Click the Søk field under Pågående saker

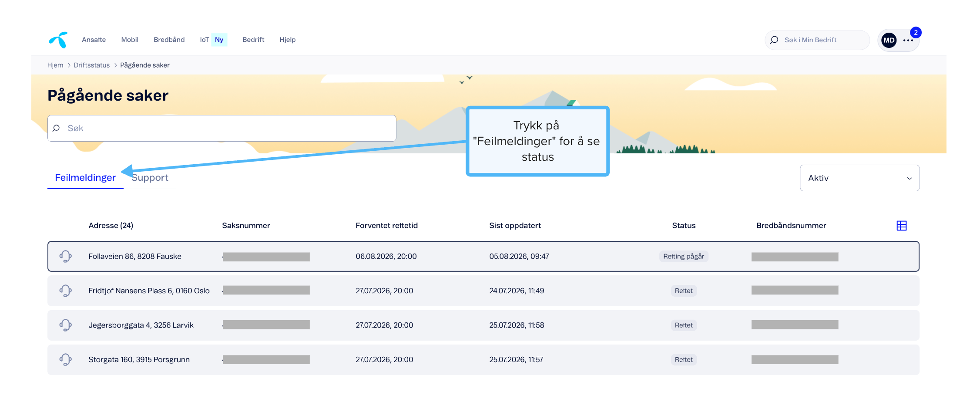point(222,128)
